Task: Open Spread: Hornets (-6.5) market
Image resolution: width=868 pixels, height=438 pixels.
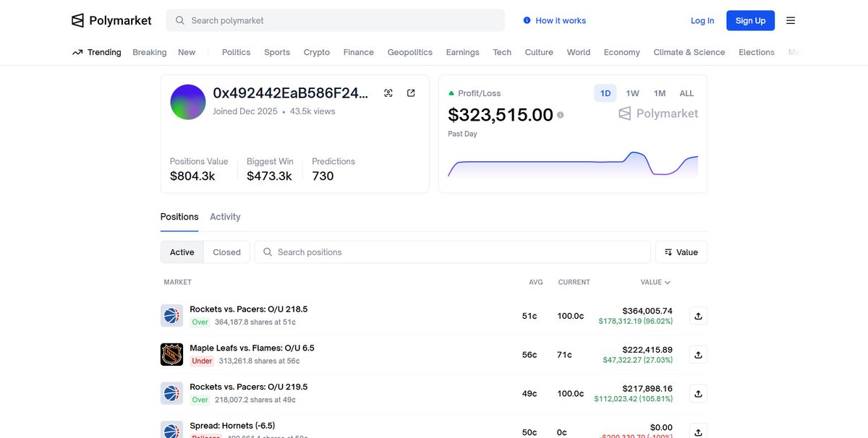Action: [x=232, y=426]
